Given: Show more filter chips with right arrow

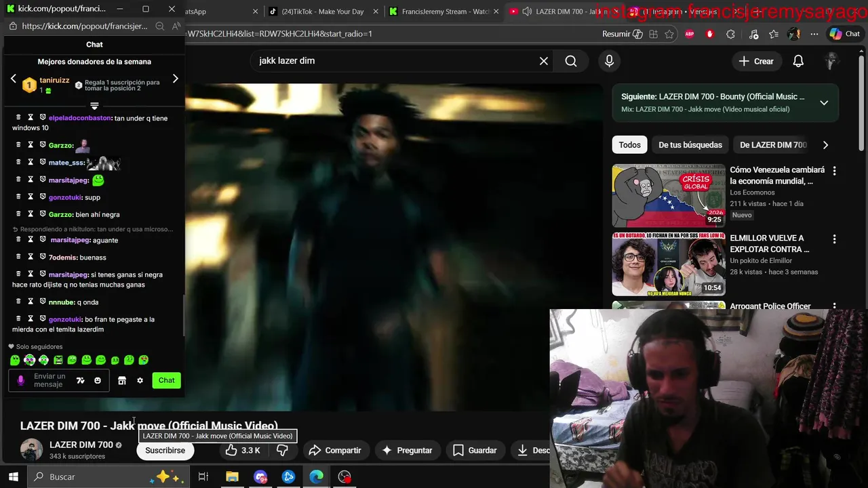Looking at the screenshot, I should click(825, 144).
